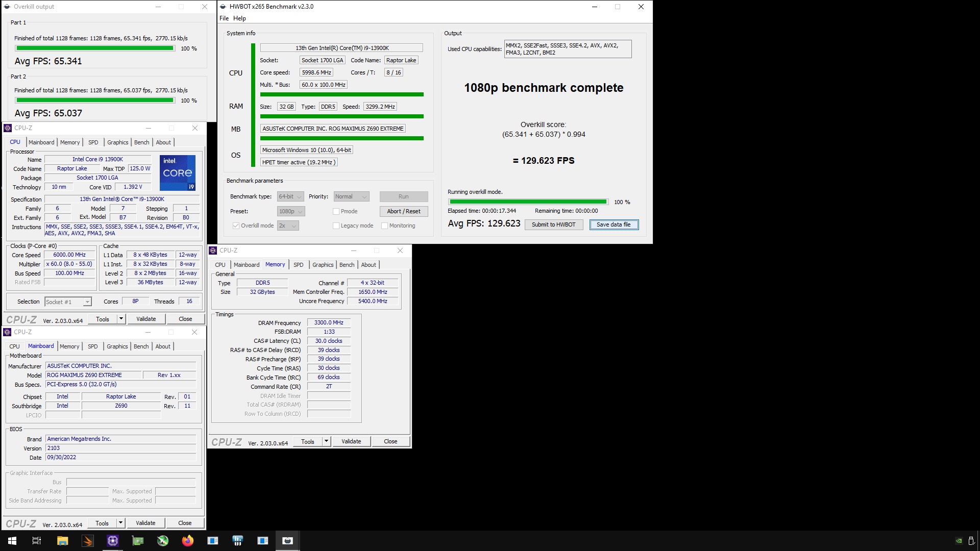Image resolution: width=980 pixels, height=551 pixels.
Task: Open the blue-and-white bars taskbar icon
Action: point(238,541)
